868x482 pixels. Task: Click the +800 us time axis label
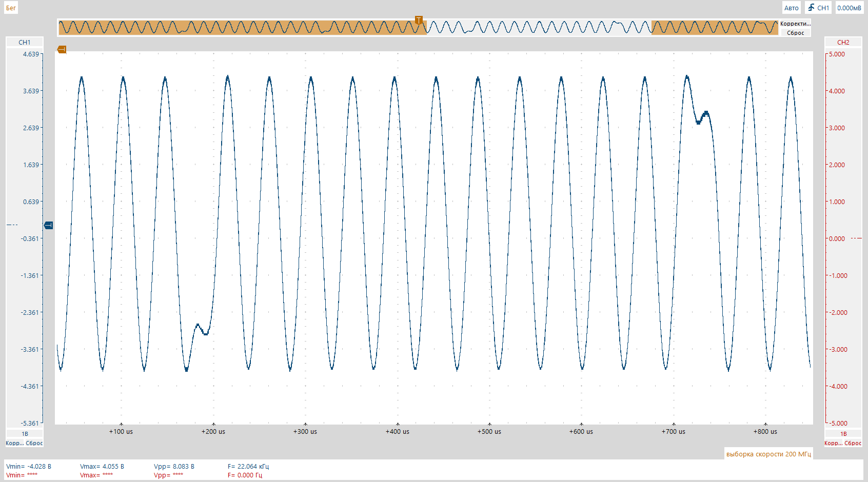pyautogui.click(x=765, y=431)
